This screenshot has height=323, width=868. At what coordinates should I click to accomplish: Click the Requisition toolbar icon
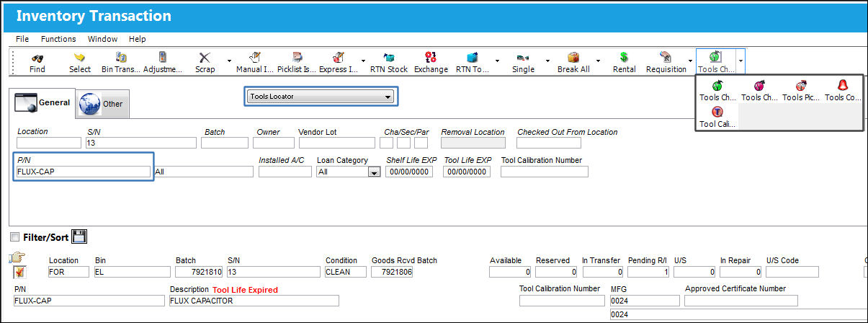(x=666, y=58)
